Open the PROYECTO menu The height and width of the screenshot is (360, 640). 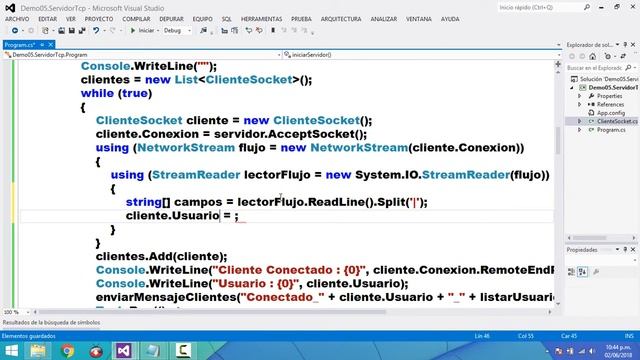point(99,19)
